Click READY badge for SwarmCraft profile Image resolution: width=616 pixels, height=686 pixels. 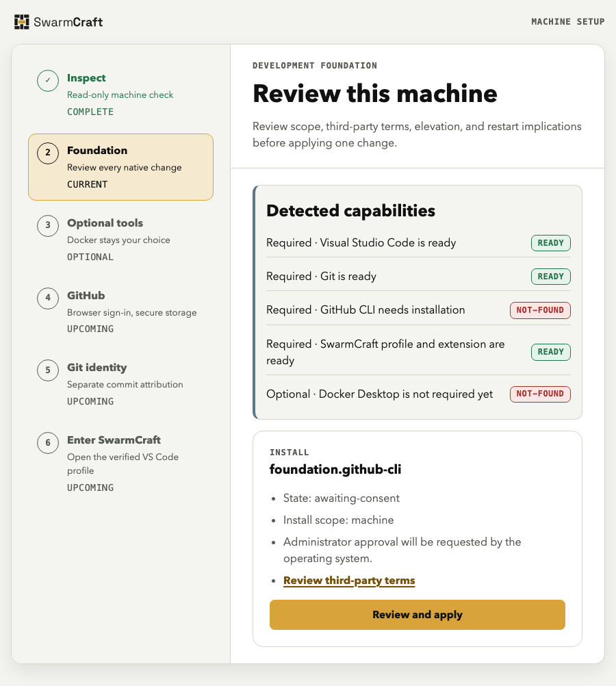click(x=551, y=352)
